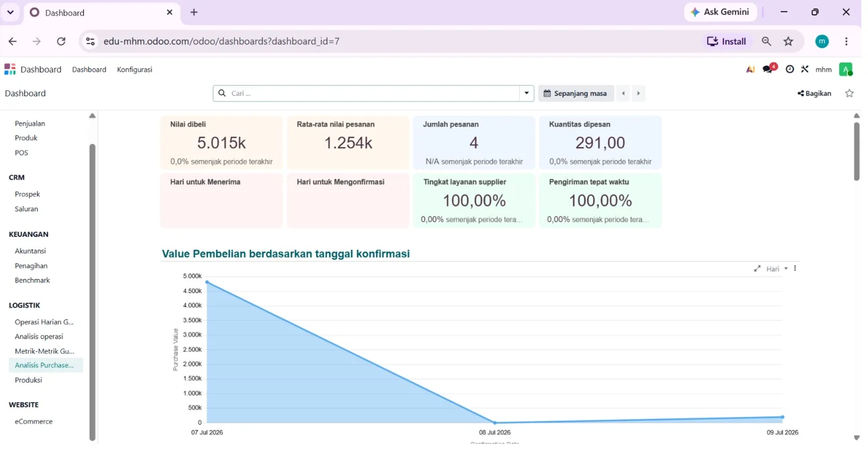
Task: Open the search options dropdown arrow
Action: pos(527,94)
